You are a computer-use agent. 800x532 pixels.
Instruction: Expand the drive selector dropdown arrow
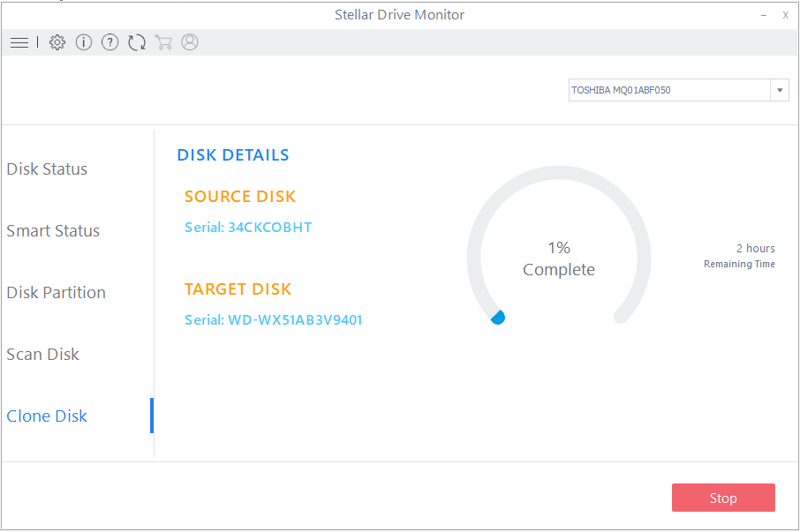point(780,90)
